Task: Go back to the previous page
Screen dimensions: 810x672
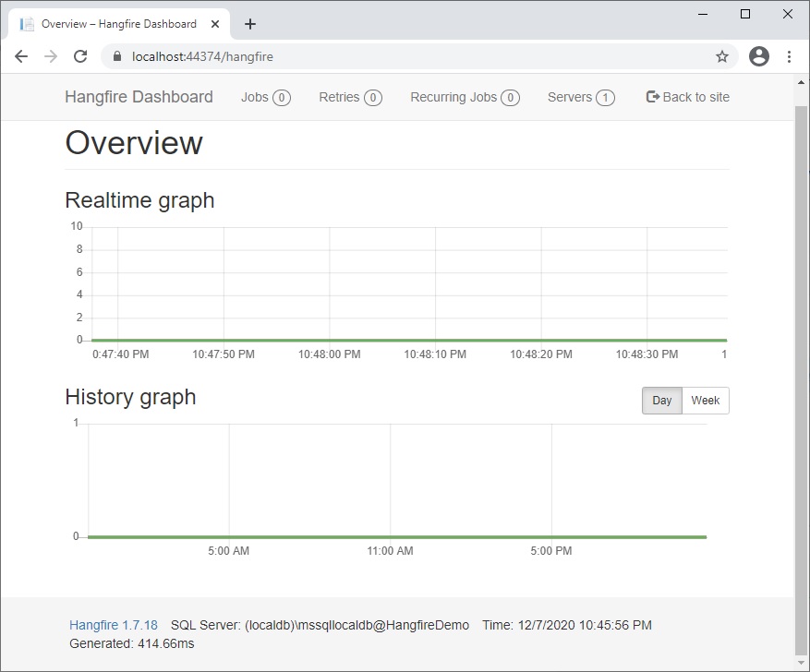Action: pyautogui.click(x=21, y=56)
